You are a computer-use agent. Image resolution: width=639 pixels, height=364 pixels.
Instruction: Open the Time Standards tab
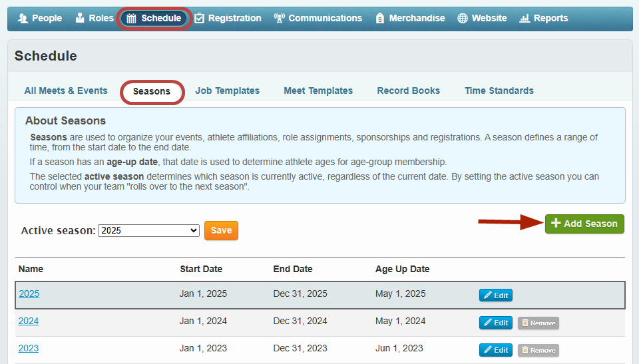pyautogui.click(x=499, y=91)
